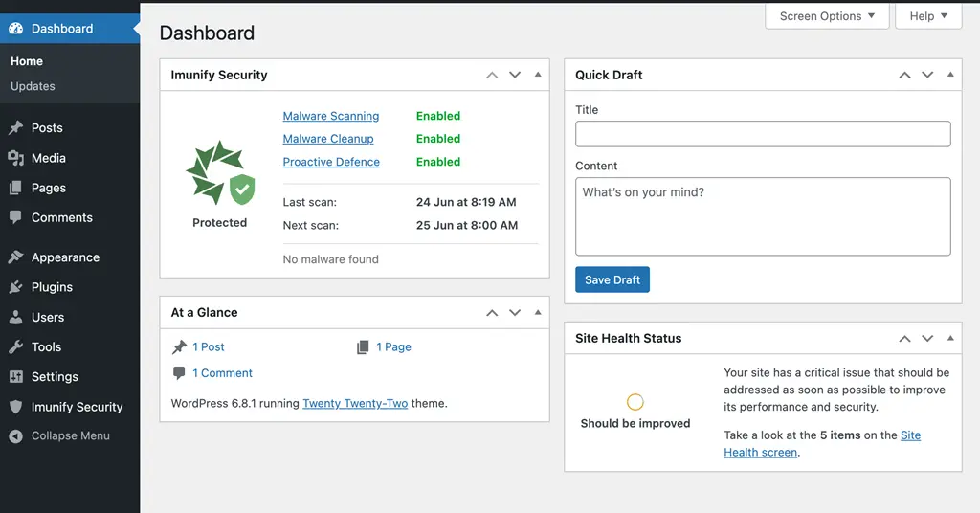Move Site Health Status widget up
The width and height of the screenshot is (980, 513).
(904, 339)
